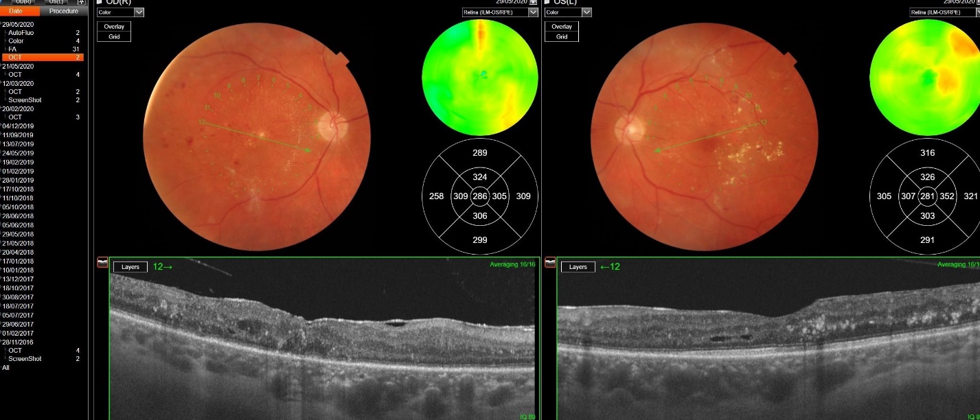Click the OS left eye fundus photo
This screenshot has height=420, width=980.
(705, 136)
